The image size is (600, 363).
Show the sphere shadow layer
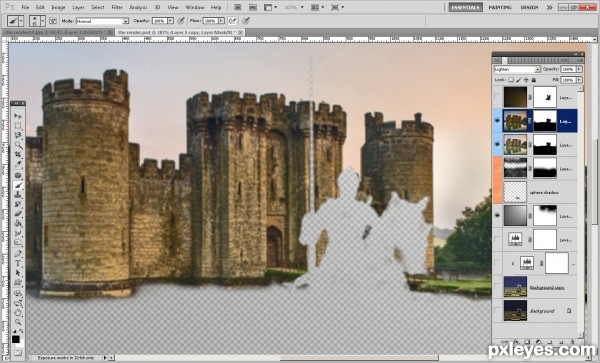[x=497, y=192]
